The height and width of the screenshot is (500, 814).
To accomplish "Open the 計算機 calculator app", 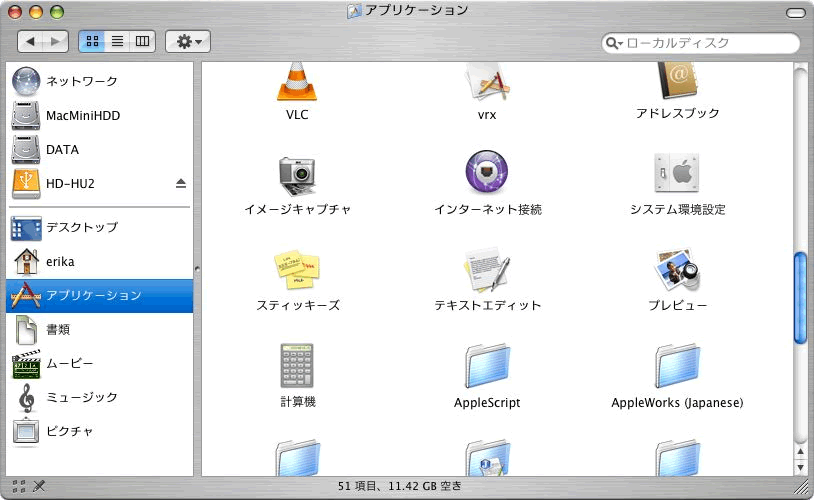I will 297,365.
